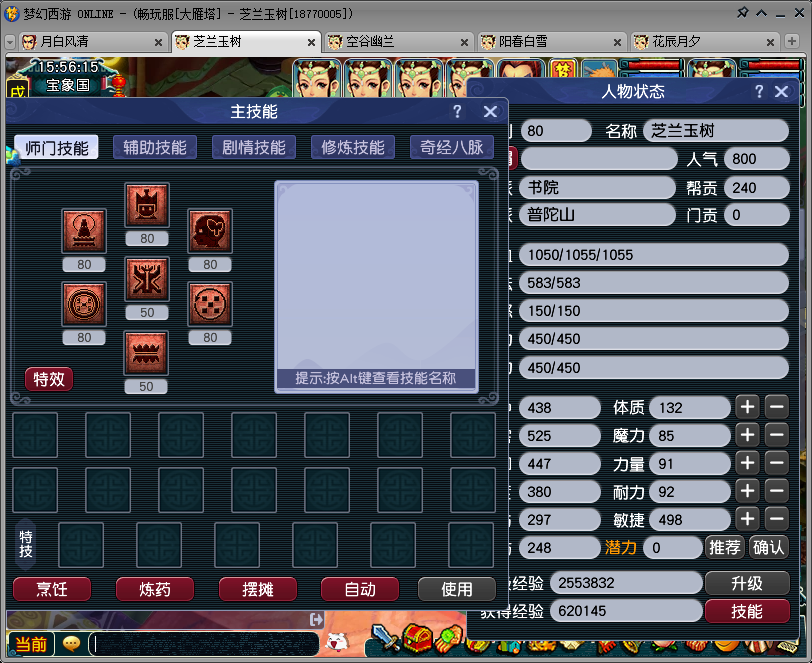This screenshot has height=663, width=812.
Task: Select the head with butterfly skill icon
Action: pos(210,230)
